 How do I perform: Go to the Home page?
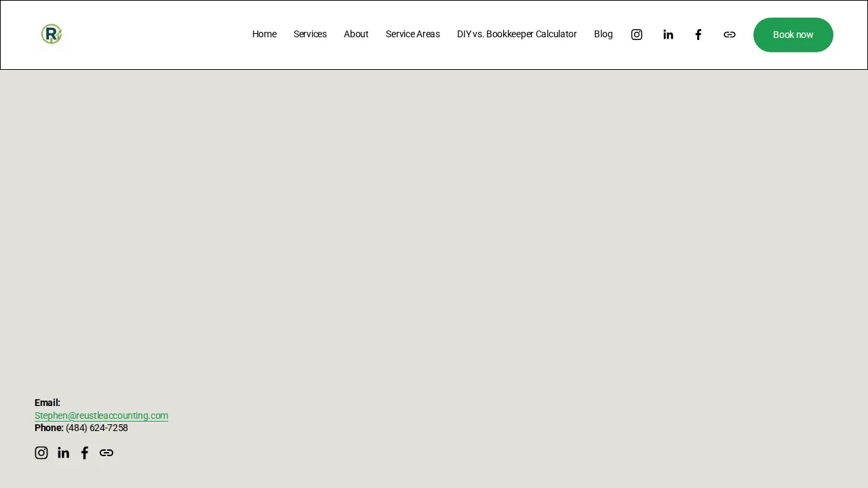[x=264, y=34]
